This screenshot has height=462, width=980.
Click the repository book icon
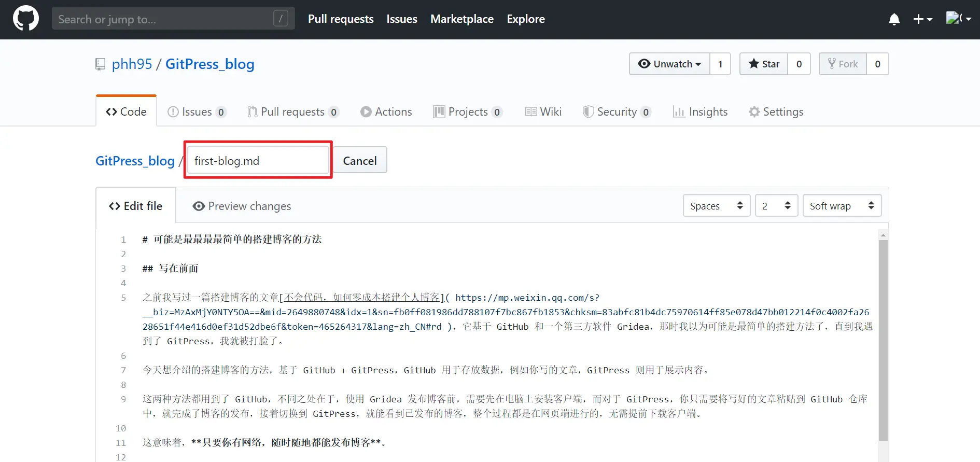(101, 64)
